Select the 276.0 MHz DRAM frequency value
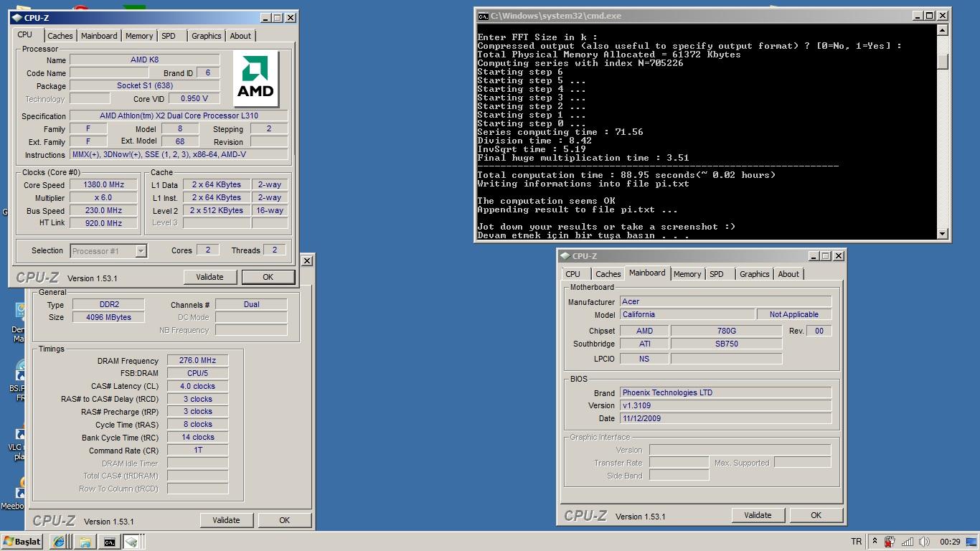Image resolution: width=980 pixels, height=551 pixels. 198,361
